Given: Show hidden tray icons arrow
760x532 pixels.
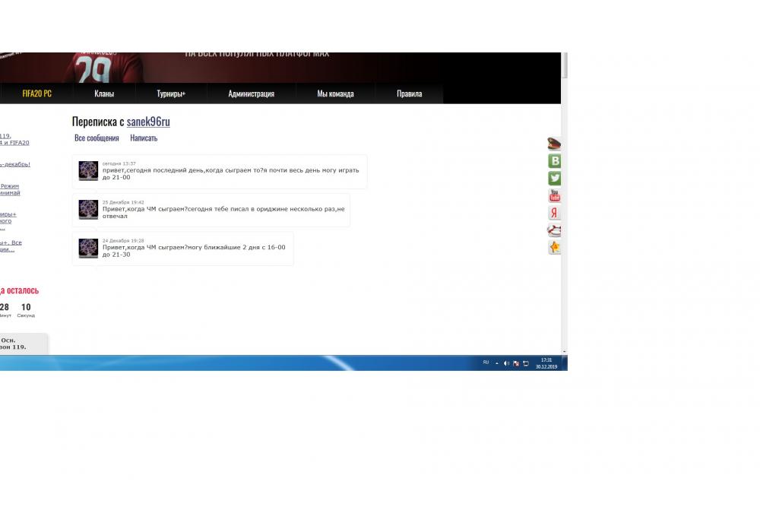Looking at the screenshot, I should [x=497, y=363].
